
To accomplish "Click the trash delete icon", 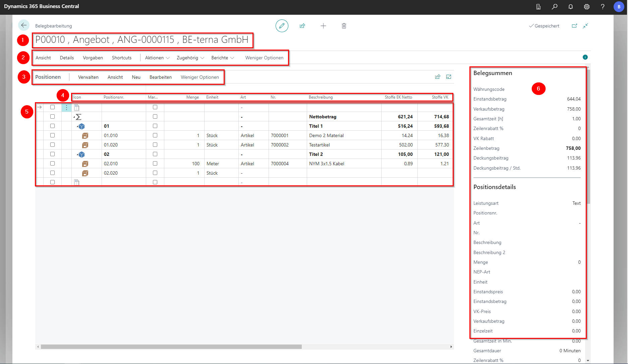I will pos(344,26).
